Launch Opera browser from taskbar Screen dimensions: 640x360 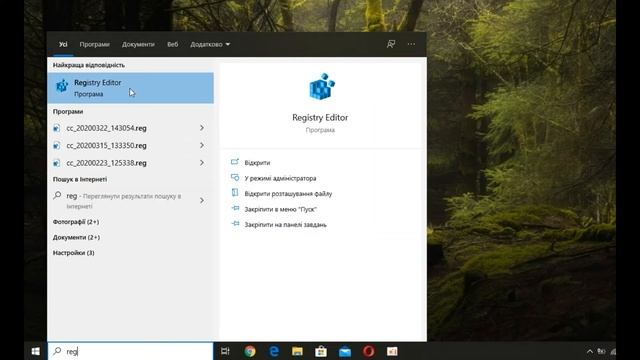(x=369, y=351)
